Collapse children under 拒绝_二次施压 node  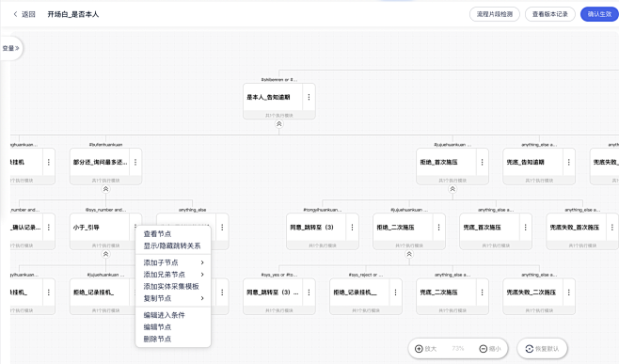coord(409,254)
